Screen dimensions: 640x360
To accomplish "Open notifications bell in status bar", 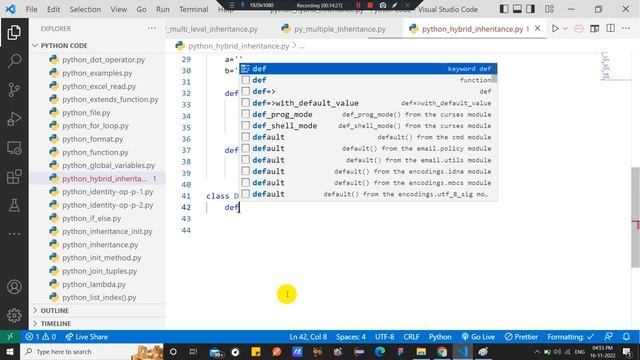I will (x=626, y=337).
